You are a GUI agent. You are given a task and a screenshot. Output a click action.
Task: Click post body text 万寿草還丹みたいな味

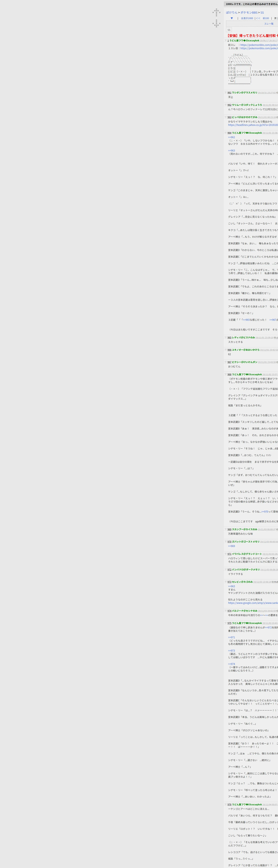(240, 534)
